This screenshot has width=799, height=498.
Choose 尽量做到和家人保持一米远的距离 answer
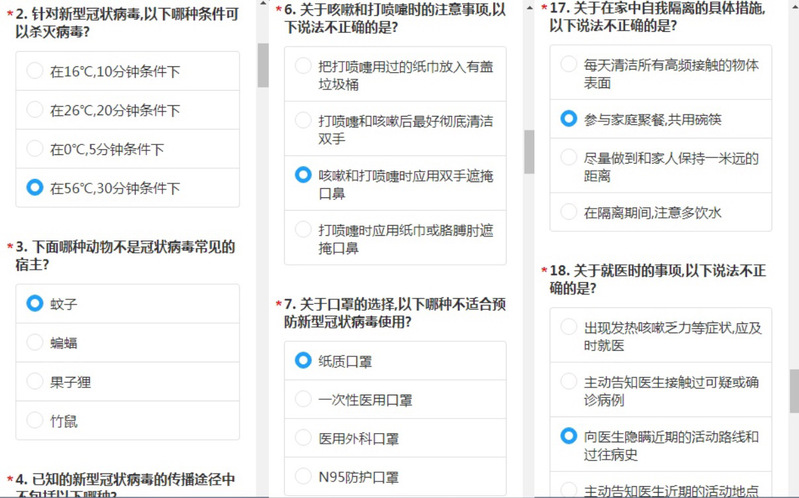(569, 158)
